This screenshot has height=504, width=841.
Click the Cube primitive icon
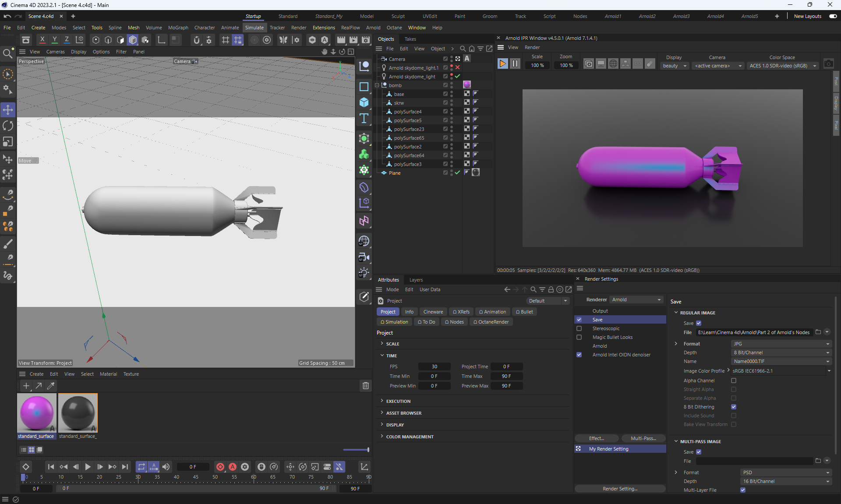pyautogui.click(x=364, y=102)
